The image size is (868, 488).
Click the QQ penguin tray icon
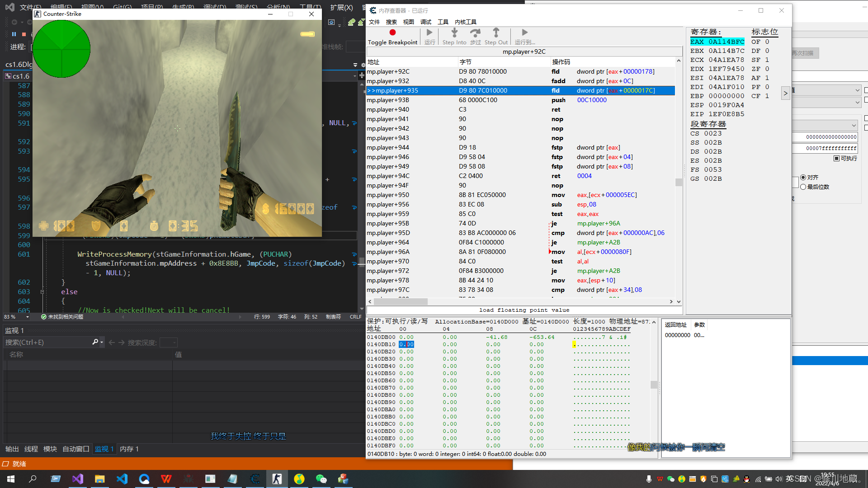746,479
